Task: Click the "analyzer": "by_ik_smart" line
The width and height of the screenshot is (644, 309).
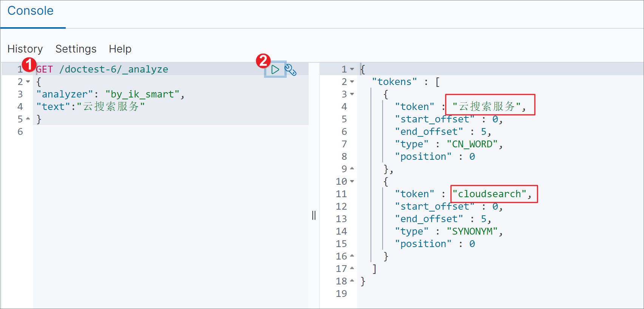Action: pyautogui.click(x=110, y=94)
